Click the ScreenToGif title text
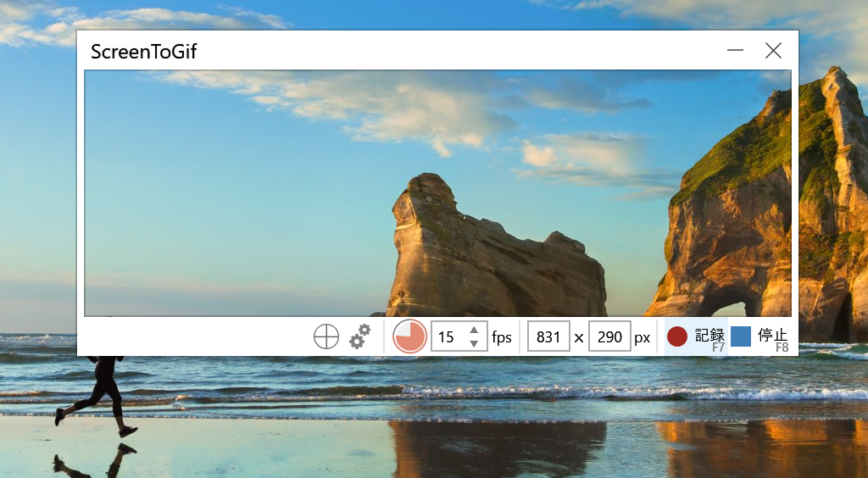The height and width of the screenshot is (478, 868). [x=144, y=52]
